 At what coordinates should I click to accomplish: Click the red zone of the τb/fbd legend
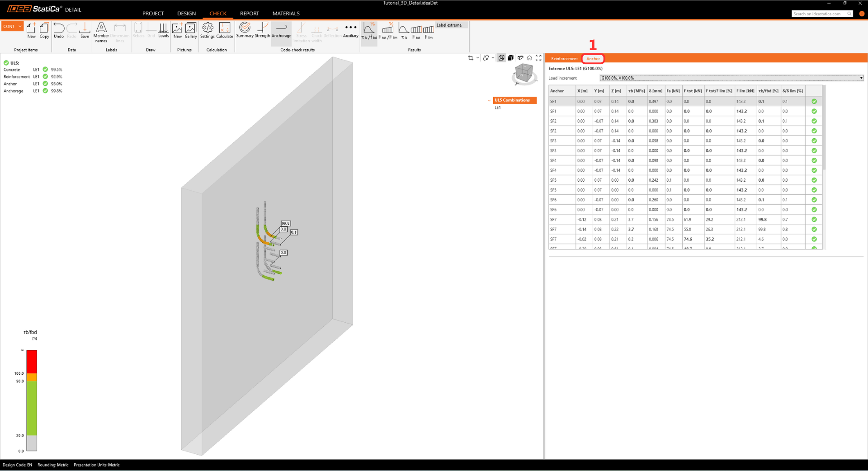[32, 361]
